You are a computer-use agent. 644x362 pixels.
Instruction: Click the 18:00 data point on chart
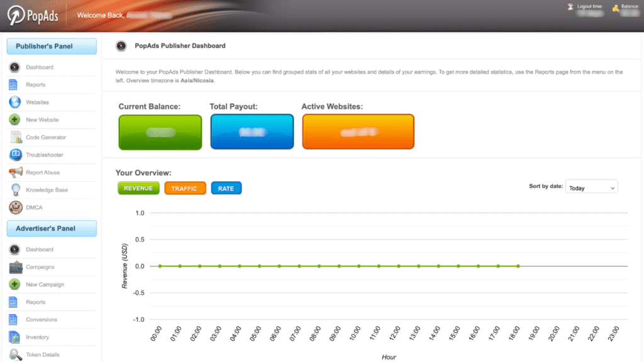point(518,266)
